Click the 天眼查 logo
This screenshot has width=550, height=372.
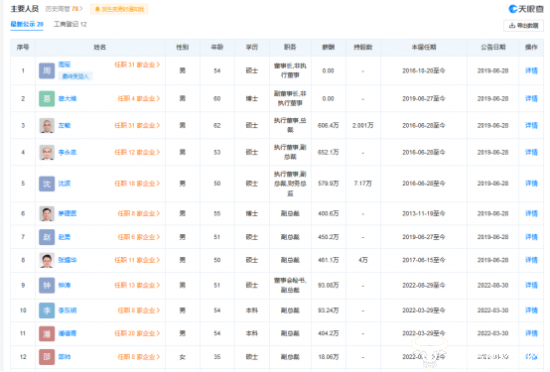point(526,9)
